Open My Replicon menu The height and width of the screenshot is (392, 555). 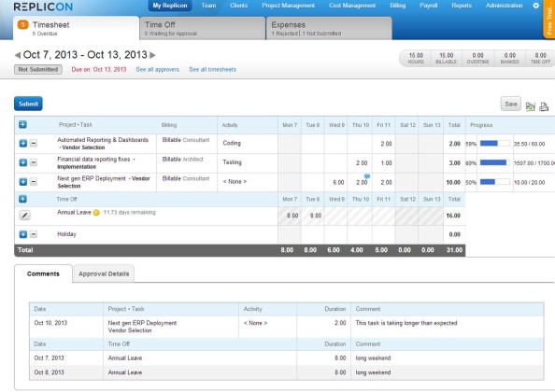pos(170,6)
